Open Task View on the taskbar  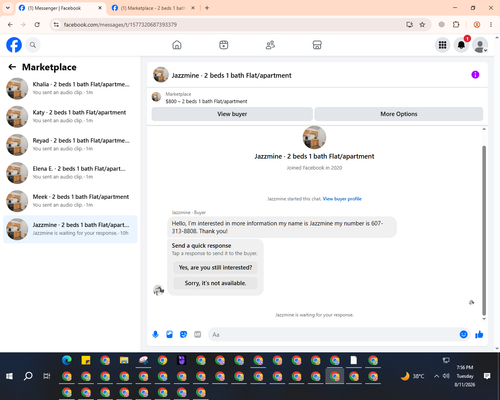(47, 376)
